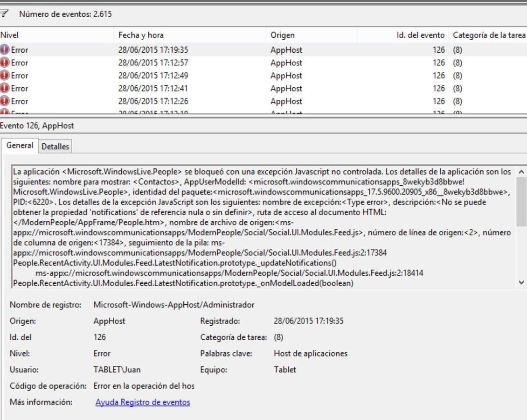Switch to the General tab

(20, 146)
